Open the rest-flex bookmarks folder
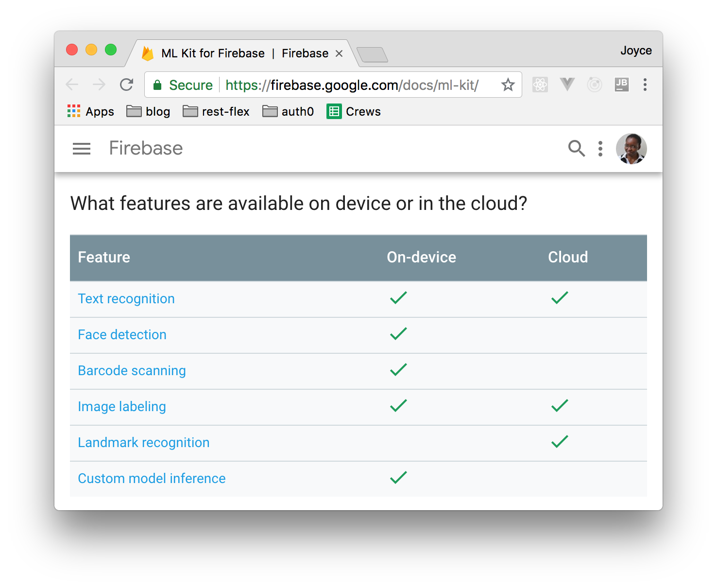The width and height of the screenshot is (717, 588). [x=216, y=111]
